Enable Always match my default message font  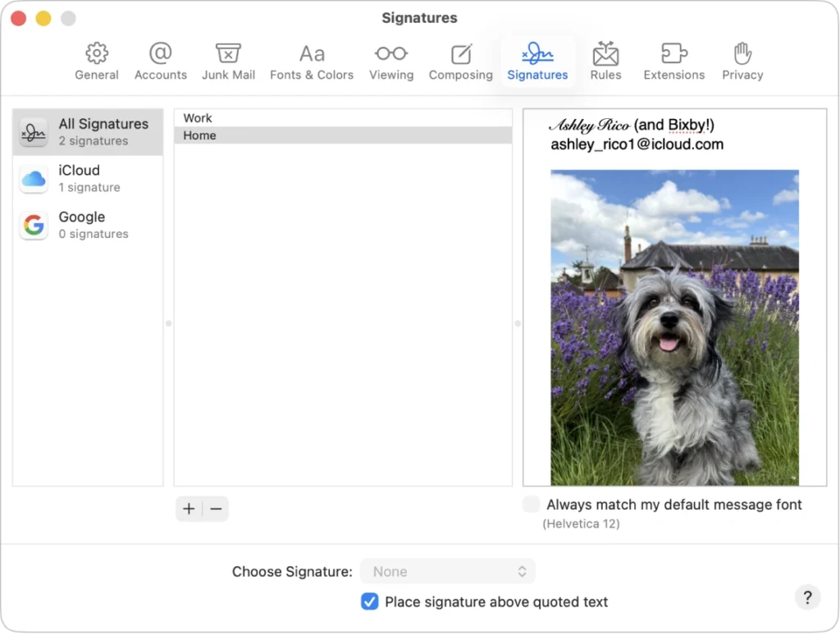point(531,505)
